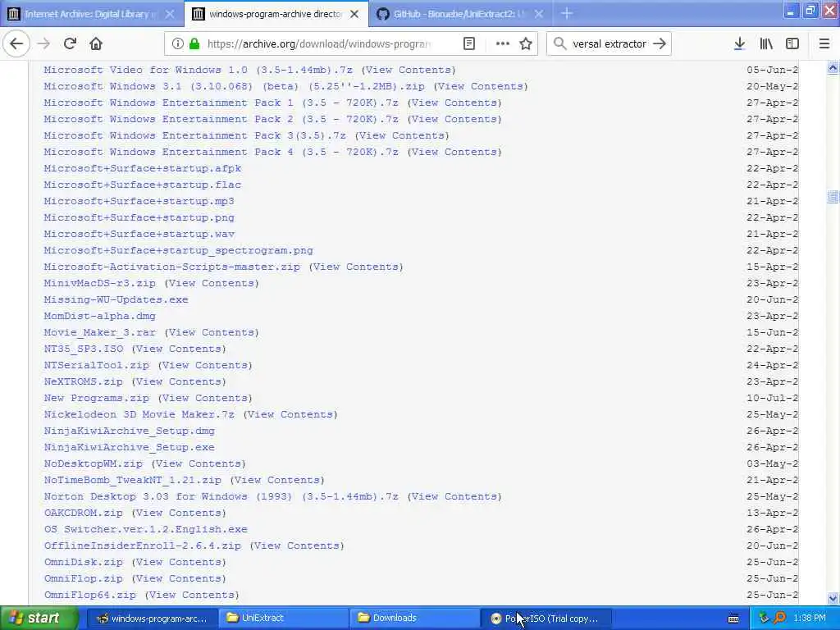Image resolution: width=840 pixels, height=630 pixels.
Task: Close the windows-program-archive tab
Action: coord(354,14)
